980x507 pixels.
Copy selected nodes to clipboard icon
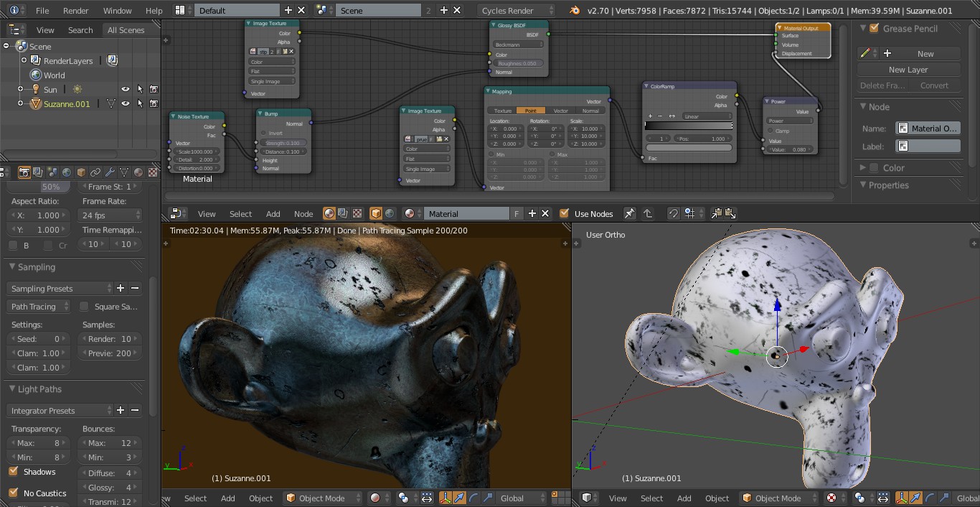pyautogui.click(x=716, y=213)
